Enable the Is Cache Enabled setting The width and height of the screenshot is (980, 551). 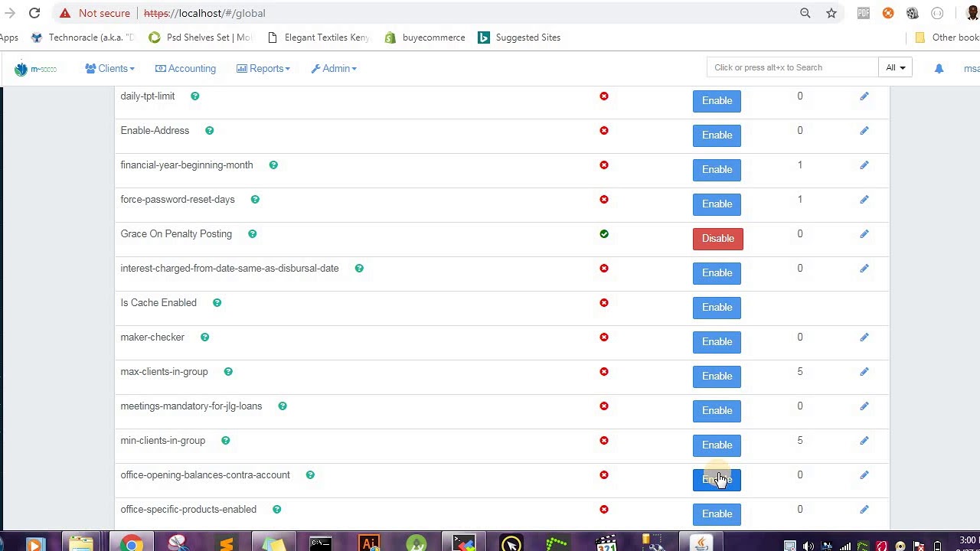click(x=717, y=308)
